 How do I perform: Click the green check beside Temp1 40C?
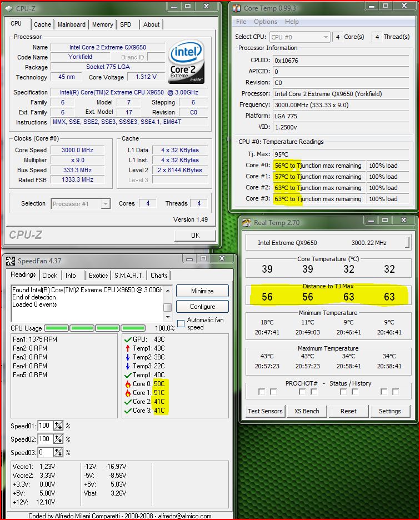128,375
